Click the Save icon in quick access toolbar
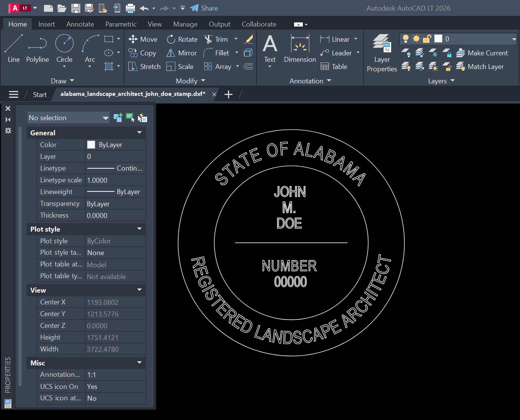520x420 pixels. coord(76,8)
